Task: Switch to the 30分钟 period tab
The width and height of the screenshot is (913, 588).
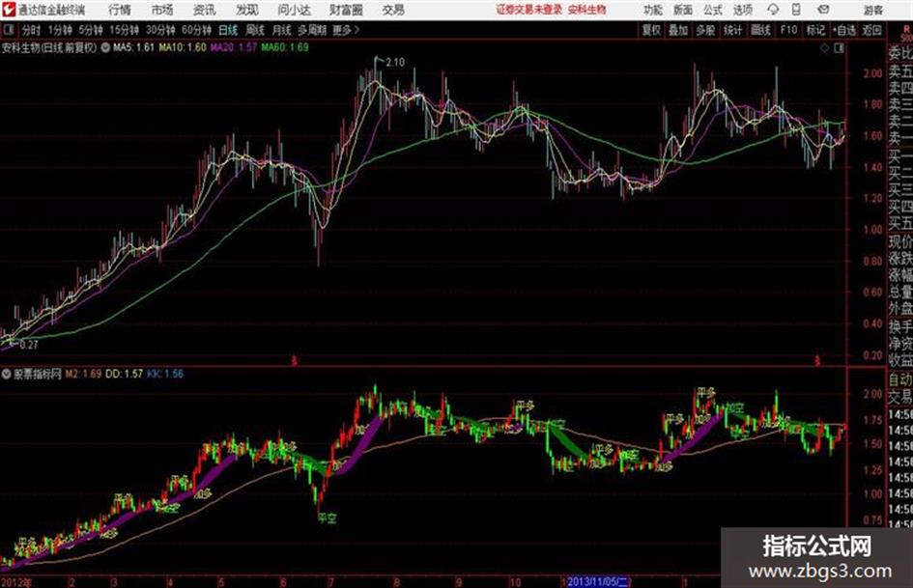Action: (x=160, y=30)
